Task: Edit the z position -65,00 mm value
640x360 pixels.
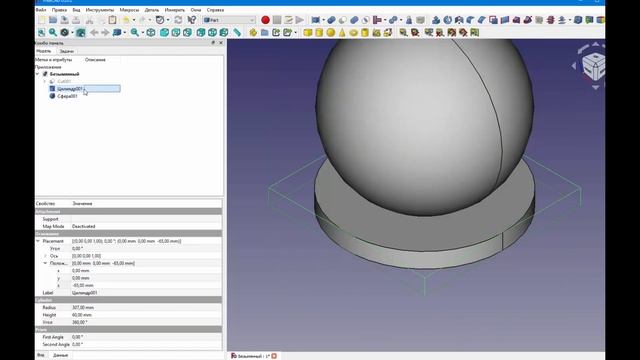Action: click(x=147, y=286)
